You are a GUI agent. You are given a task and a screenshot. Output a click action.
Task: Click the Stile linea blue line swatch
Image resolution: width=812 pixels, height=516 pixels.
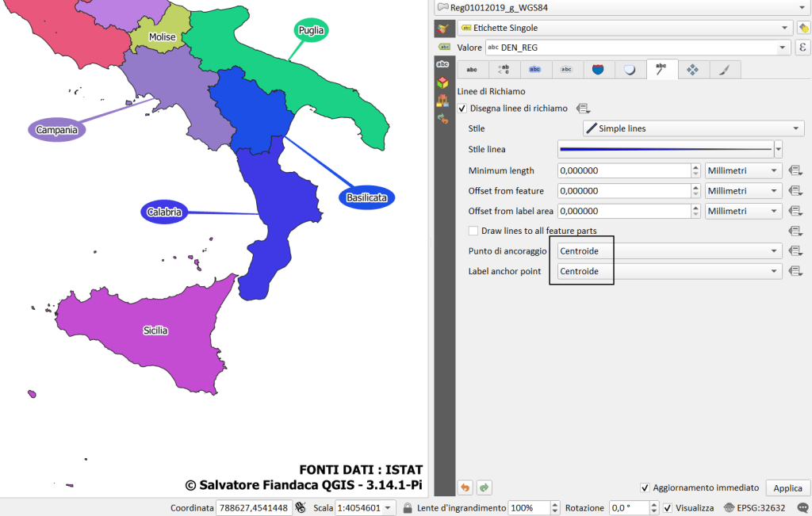pos(665,149)
